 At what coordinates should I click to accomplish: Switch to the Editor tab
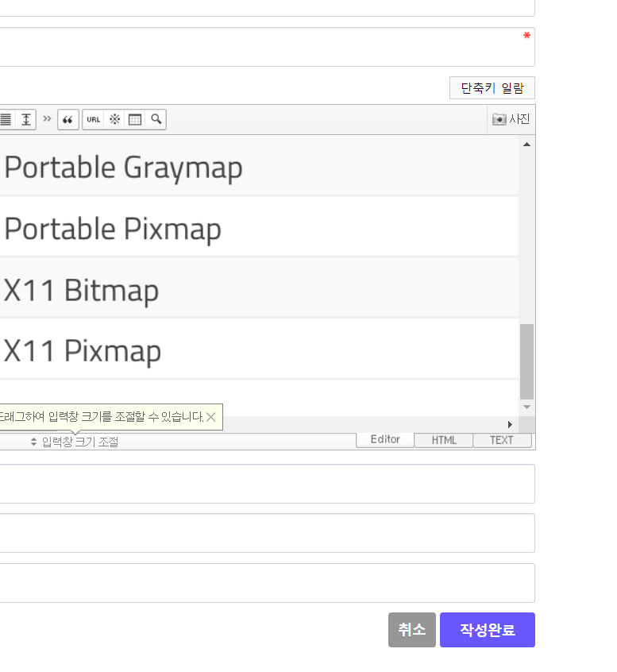tap(385, 440)
